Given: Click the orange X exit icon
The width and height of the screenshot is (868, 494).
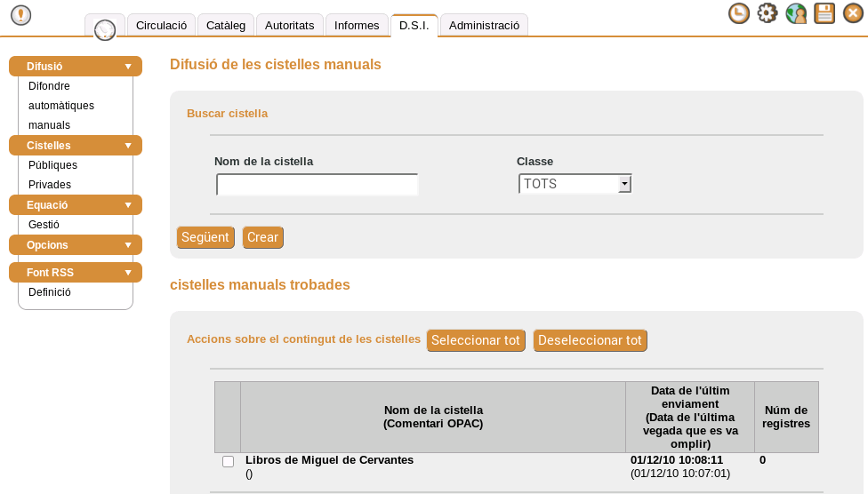Looking at the screenshot, I should click(853, 13).
